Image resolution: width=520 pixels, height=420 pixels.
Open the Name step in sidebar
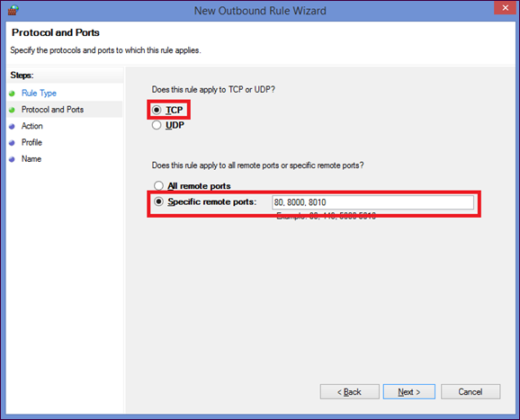click(x=31, y=159)
